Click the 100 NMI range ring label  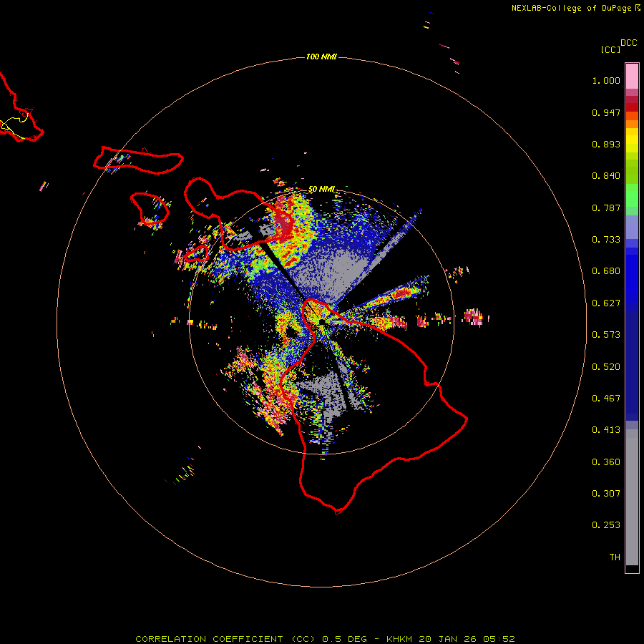click(321, 57)
